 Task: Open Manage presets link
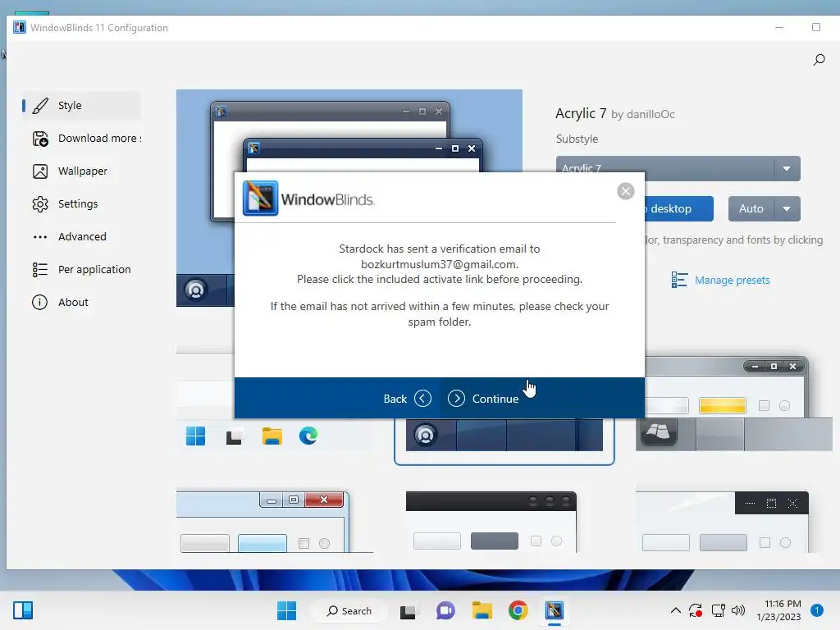[732, 281]
